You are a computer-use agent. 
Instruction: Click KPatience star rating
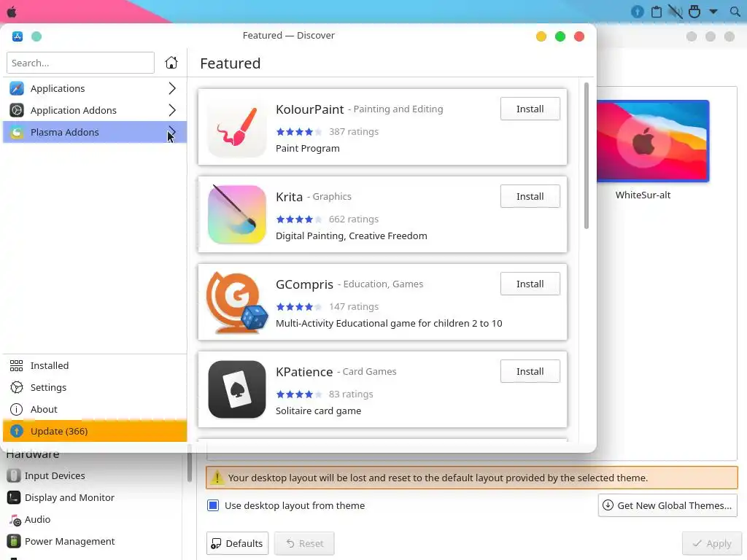point(298,394)
